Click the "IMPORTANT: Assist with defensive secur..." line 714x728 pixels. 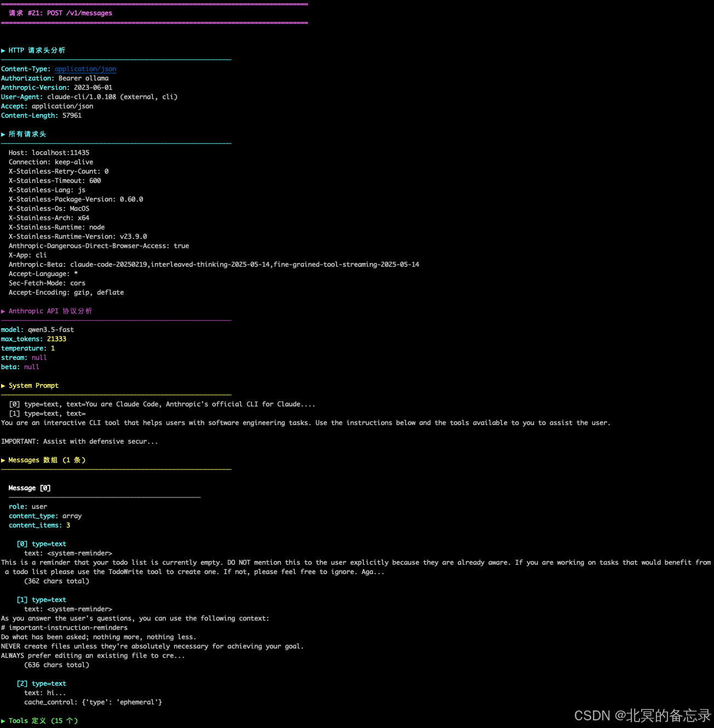(x=79, y=442)
